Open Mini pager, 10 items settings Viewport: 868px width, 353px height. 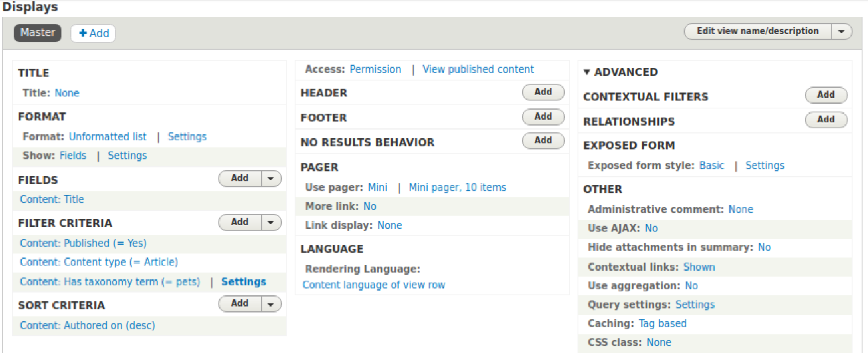457,187
